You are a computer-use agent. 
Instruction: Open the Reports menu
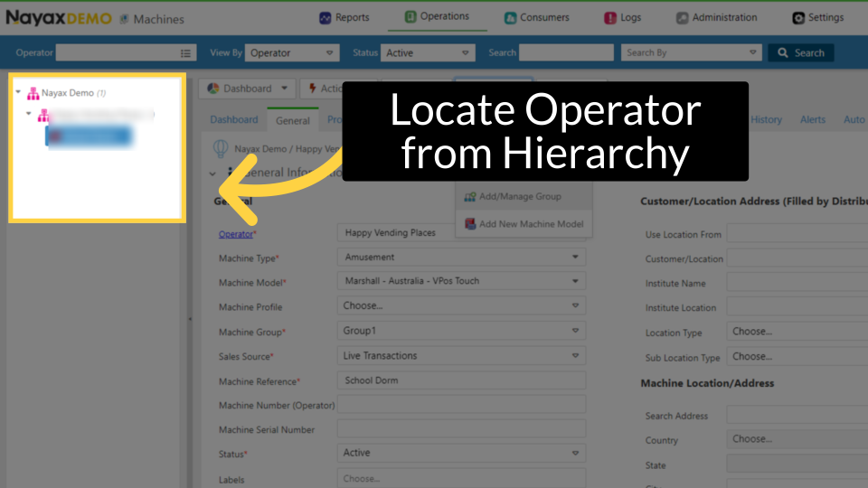[x=344, y=18]
